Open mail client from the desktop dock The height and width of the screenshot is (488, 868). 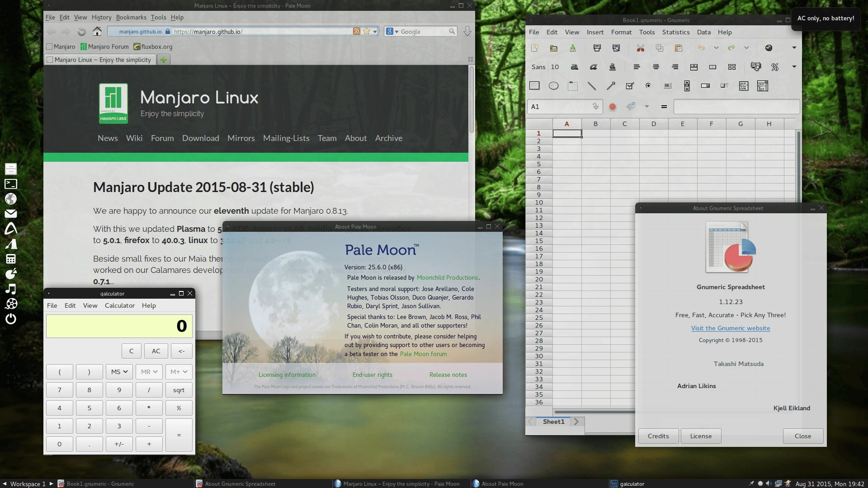point(11,214)
